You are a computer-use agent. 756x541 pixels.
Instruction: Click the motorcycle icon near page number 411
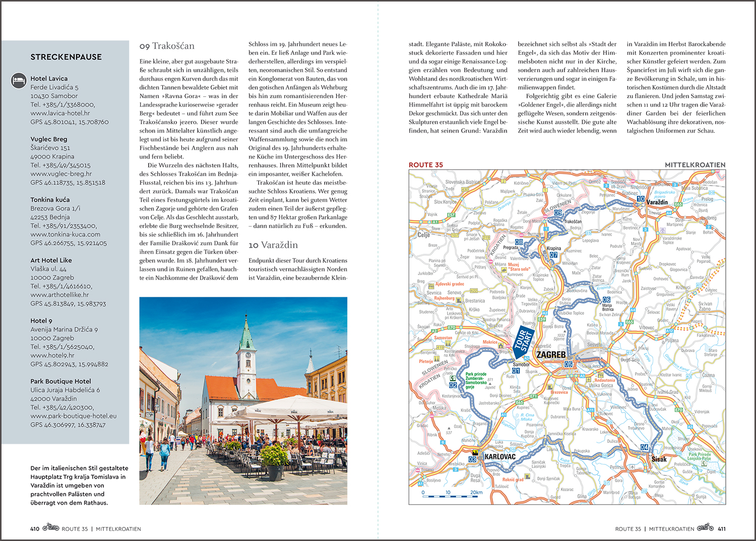coord(705,527)
